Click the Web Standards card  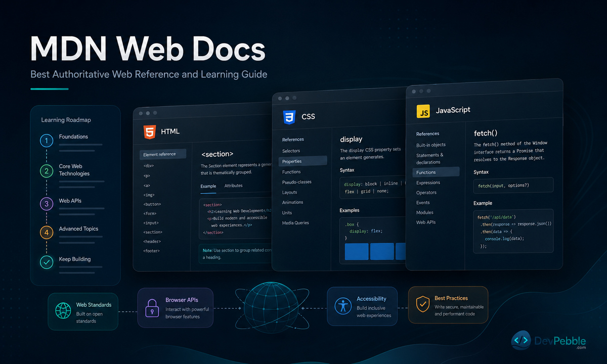point(83,311)
